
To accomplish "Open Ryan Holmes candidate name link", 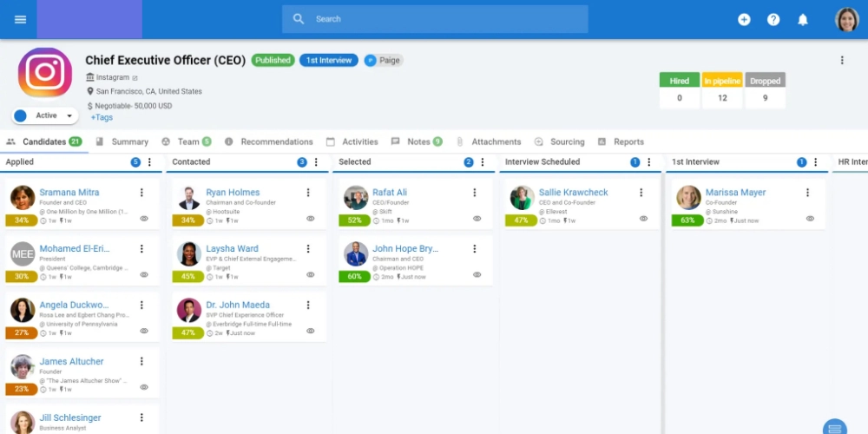I will [x=233, y=193].
